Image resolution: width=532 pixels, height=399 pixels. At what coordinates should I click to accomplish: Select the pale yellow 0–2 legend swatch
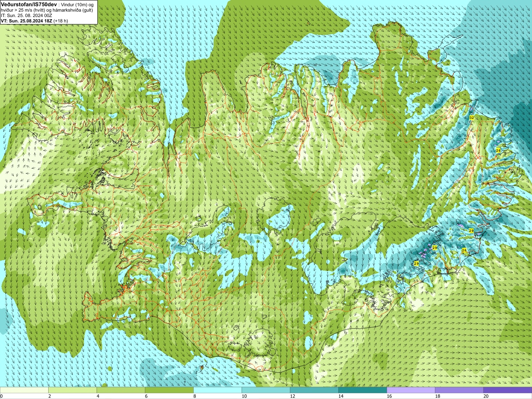pos(24,390)
